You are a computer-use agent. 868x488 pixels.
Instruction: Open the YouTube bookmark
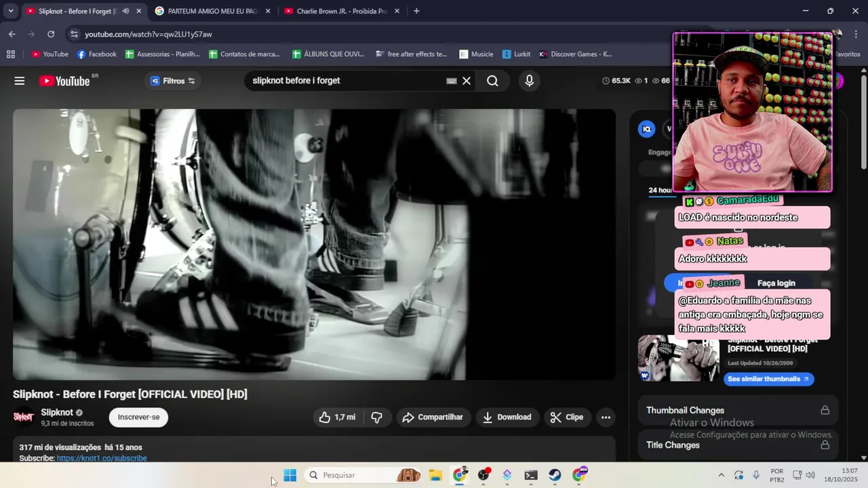pyautogui.click(x=50, y=54)
